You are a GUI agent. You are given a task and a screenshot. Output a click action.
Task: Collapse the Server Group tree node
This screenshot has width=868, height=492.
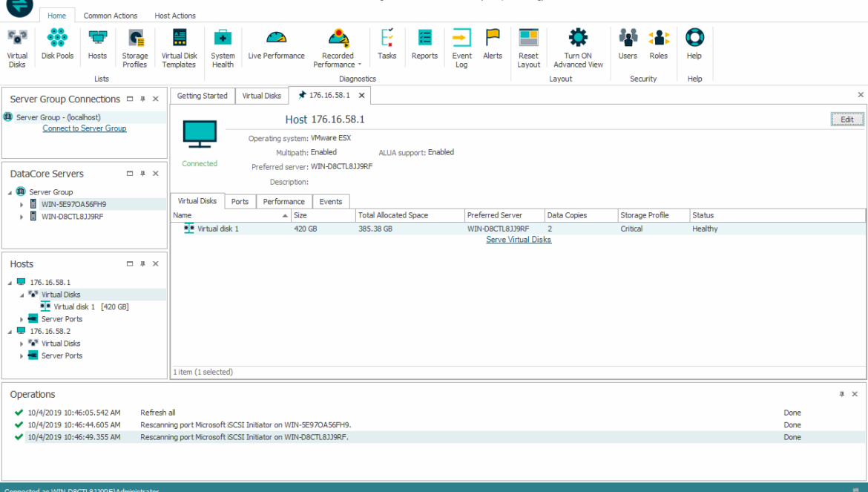pos(10,193)
